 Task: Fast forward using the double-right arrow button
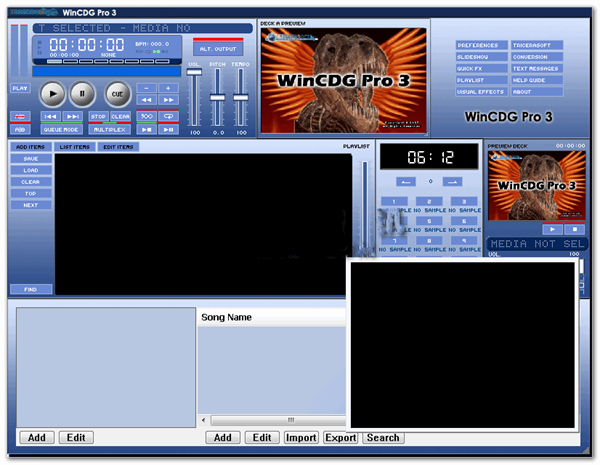coord(168,100)
